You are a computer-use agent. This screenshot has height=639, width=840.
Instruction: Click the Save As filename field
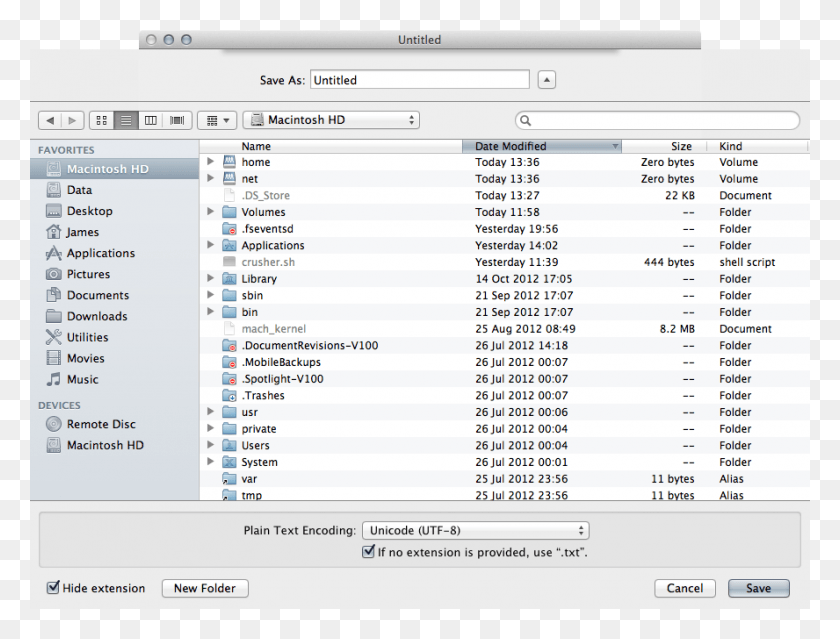(419, 80)
